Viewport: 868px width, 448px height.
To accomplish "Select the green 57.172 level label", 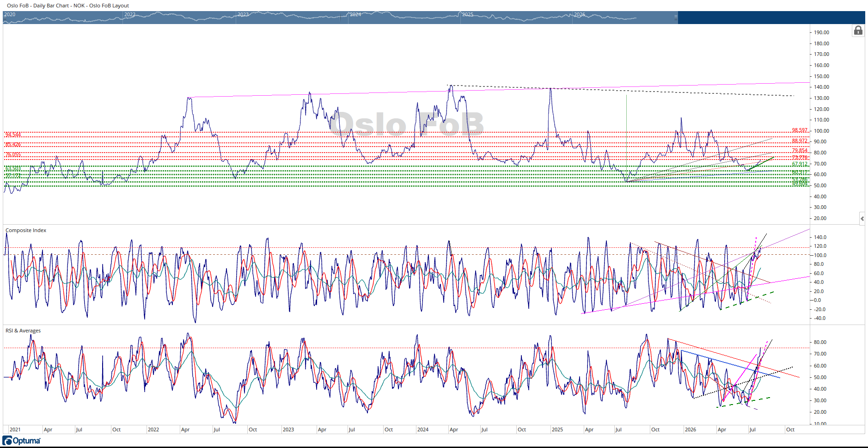I will click(13, 176).
